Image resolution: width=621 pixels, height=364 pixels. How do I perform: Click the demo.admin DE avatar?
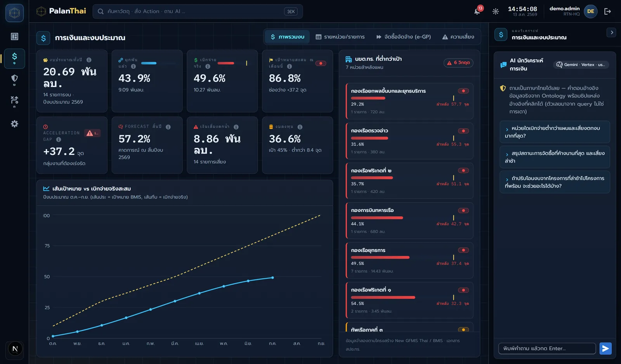590,11
